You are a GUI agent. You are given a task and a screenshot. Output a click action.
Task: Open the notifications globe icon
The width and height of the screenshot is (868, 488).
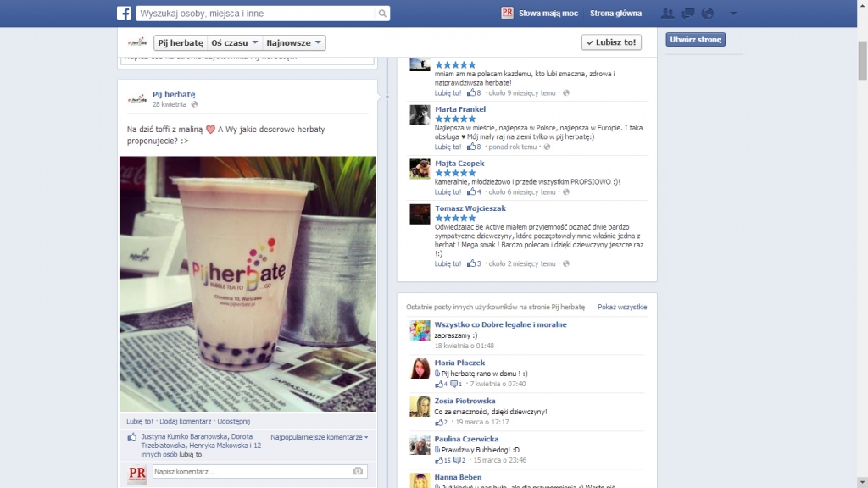point(708,14)
